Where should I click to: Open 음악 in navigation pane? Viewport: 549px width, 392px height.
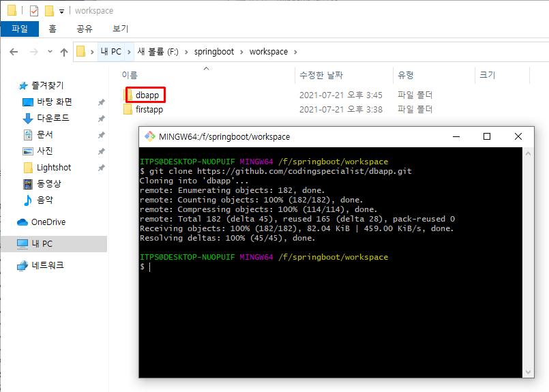[x=45, y=200]
